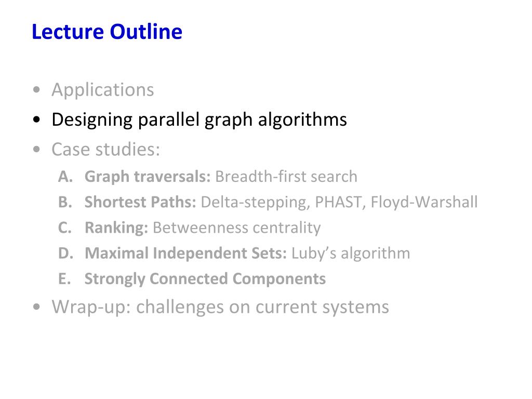Image resolution: width=532 pixels, height=399 pixels.
Task: Click the "A." list marker
Action: pyautogui.click(x=64, y=177)
